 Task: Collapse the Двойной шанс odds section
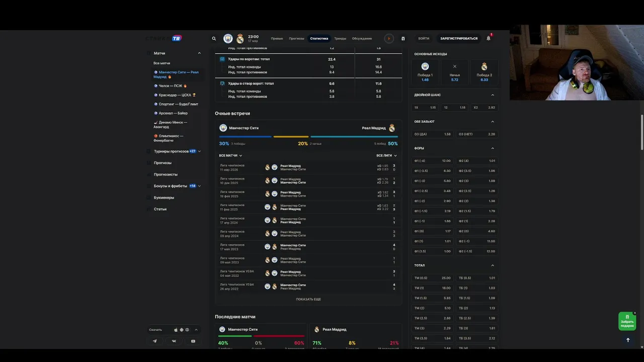[493, 95]
